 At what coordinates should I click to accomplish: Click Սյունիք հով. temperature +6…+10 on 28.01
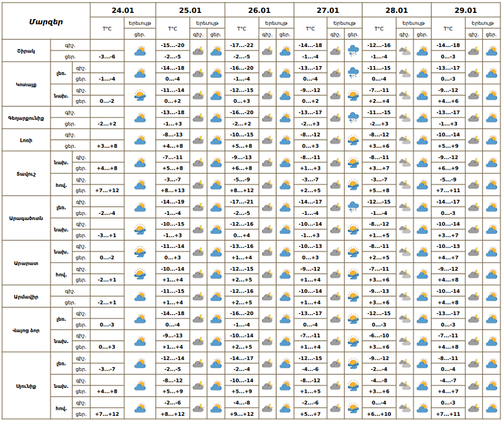coord(379,414)
